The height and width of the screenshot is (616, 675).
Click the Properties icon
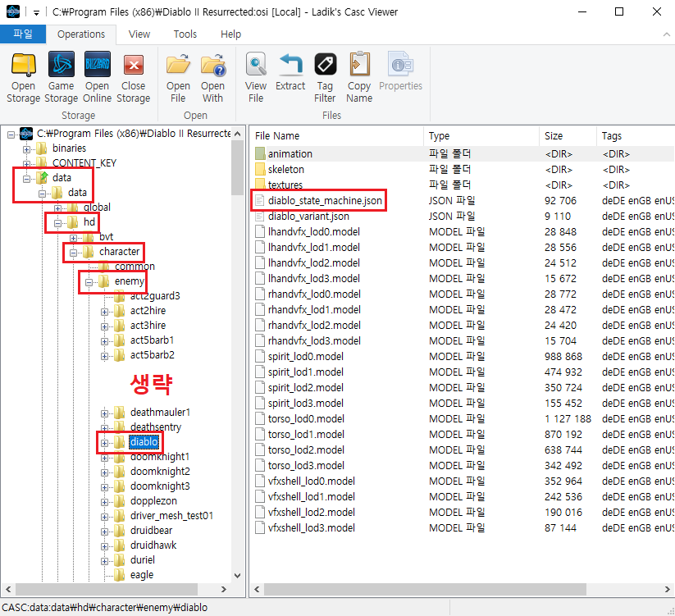pyautogui.click(x=400, y=65)
